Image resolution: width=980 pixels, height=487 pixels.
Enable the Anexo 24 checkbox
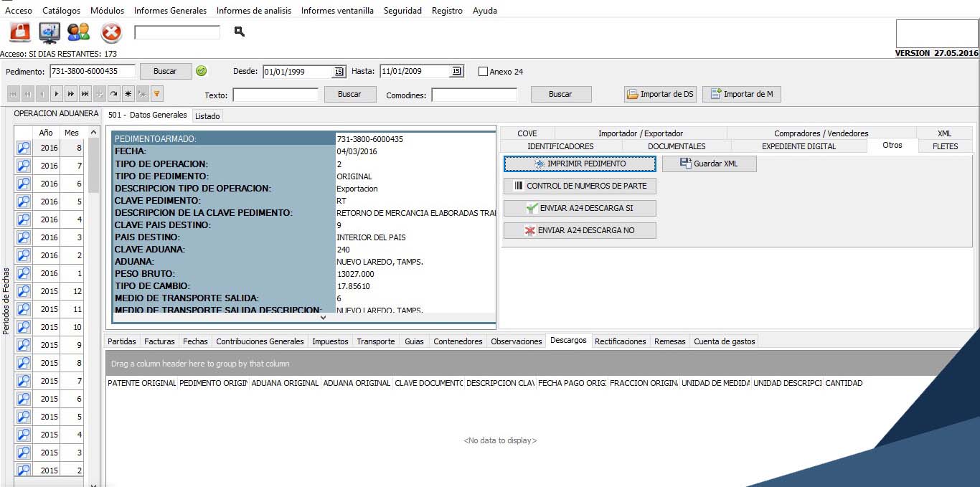coord(483,72)
